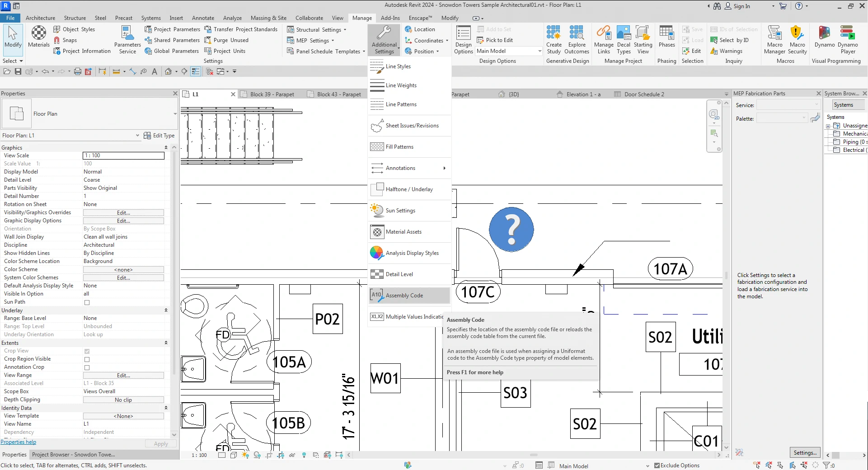Open the Main Model design option dropdown
868x470 pixels.
pos(540,51)
